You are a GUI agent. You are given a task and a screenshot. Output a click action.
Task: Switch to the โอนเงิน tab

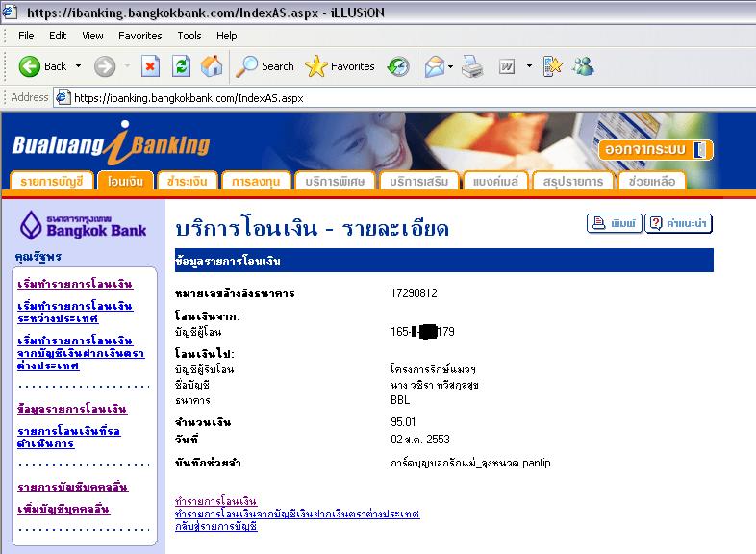point(125,181)
